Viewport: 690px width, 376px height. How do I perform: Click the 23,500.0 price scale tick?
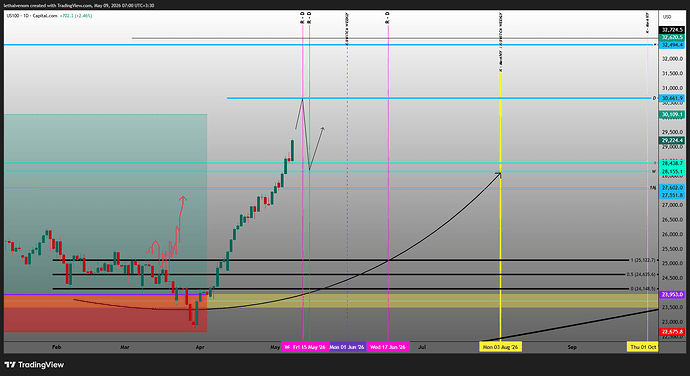pos(673,307)
